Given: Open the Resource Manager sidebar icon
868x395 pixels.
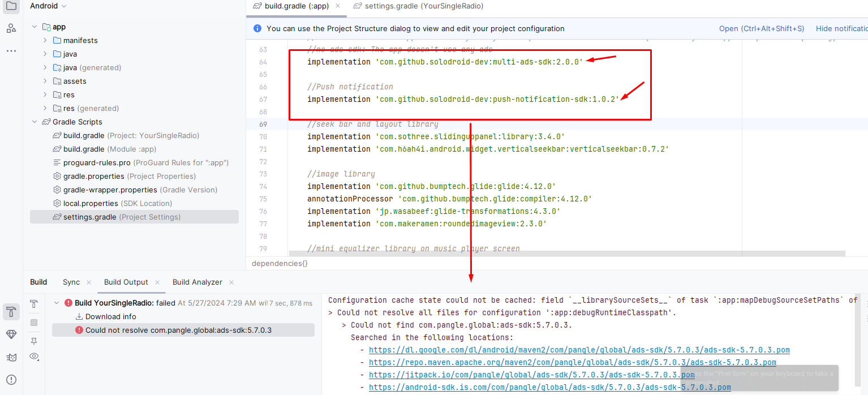Looking at the screenshot, I should (11, 28).
